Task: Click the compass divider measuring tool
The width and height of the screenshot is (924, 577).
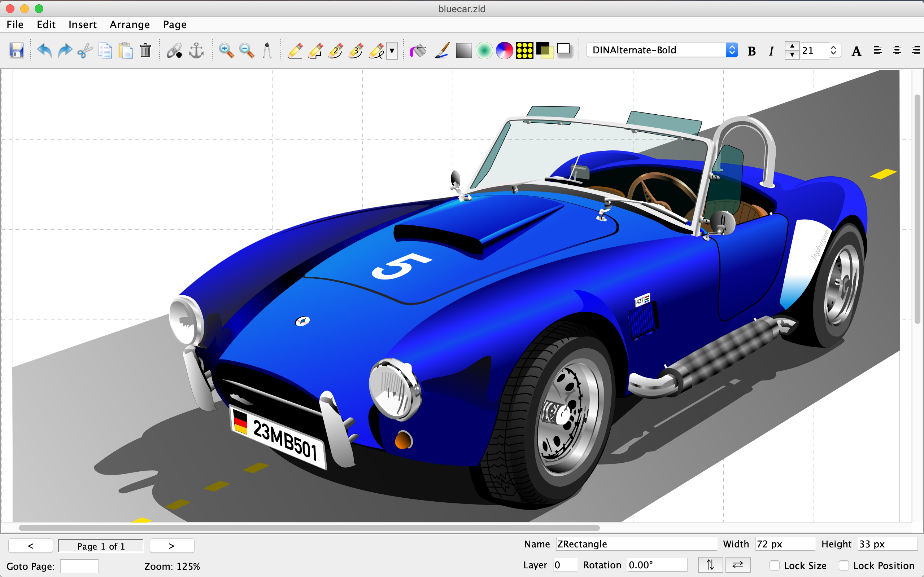Action: click(267, 50)
